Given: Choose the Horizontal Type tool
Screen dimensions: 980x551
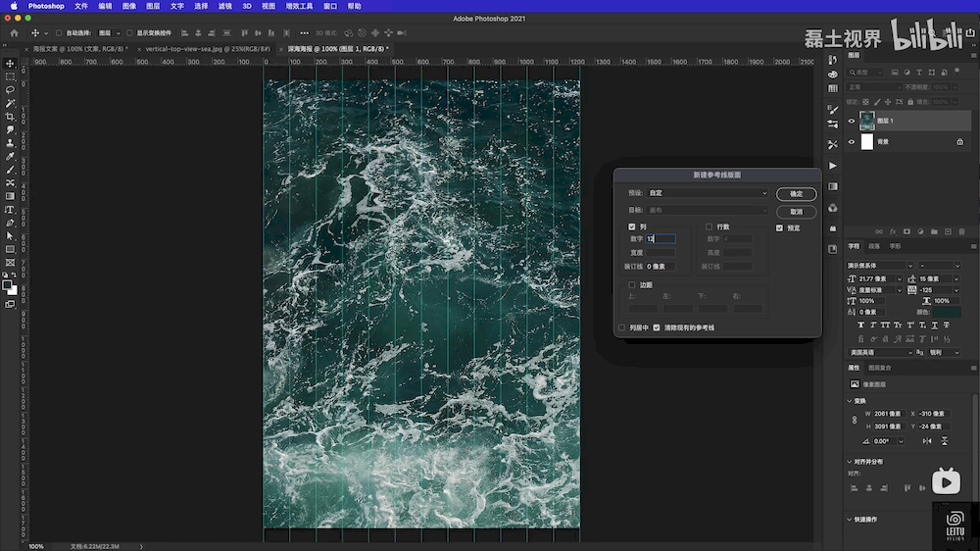Looking at the screenshot, I should [10, 210].
